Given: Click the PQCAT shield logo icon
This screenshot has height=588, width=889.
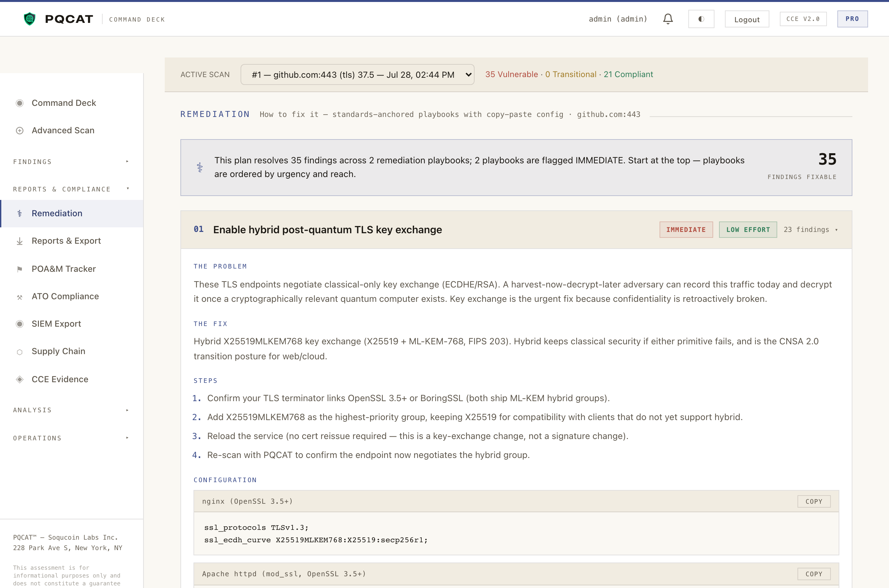Looking at the screenshot, I should (30, 19).
